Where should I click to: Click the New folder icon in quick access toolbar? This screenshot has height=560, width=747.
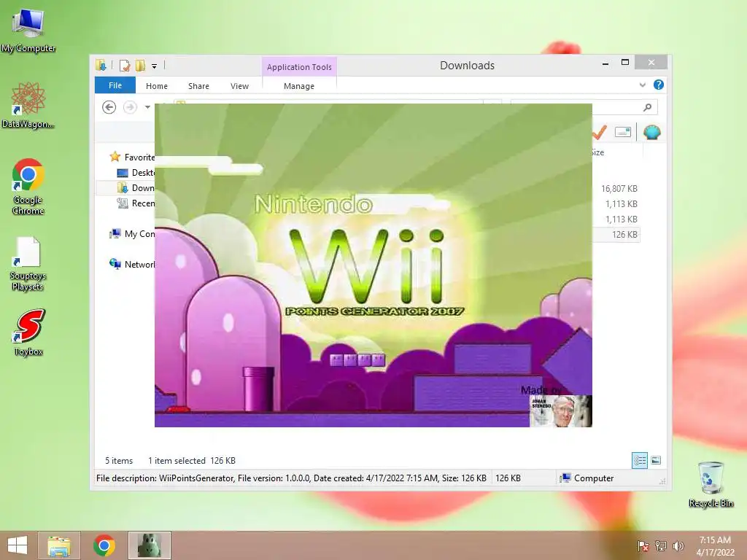(x=140, y=65)
